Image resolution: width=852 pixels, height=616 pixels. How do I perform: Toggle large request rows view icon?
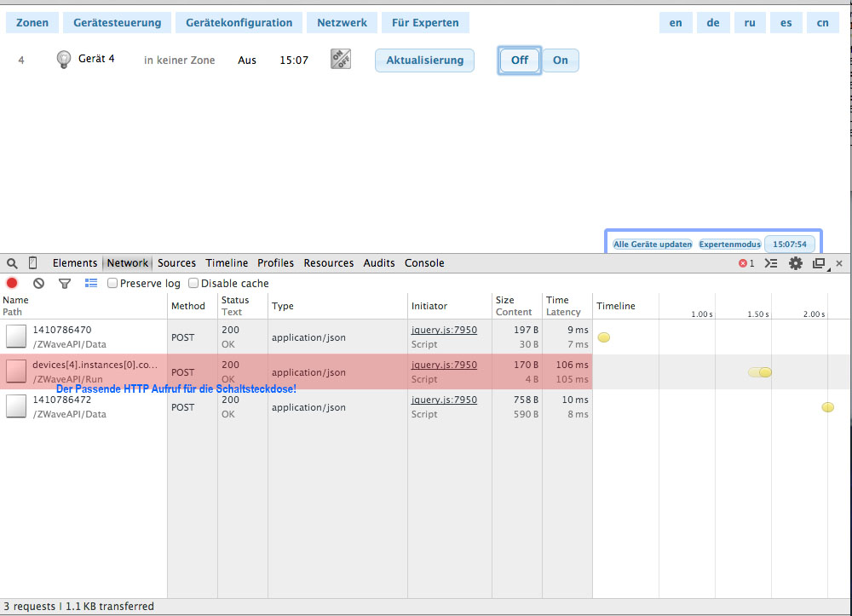click(91, 284)
